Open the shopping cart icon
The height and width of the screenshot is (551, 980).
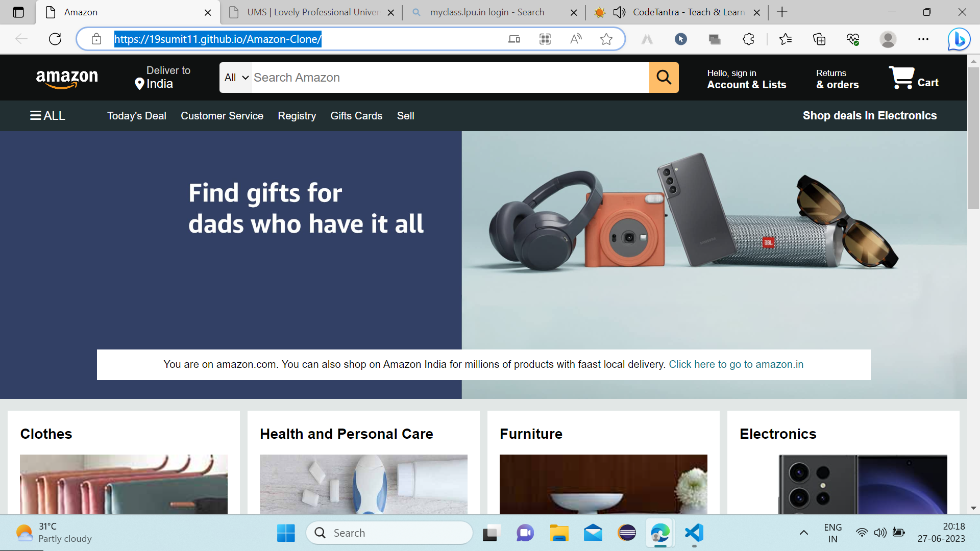pyautogui.click(x=901, y=78)
